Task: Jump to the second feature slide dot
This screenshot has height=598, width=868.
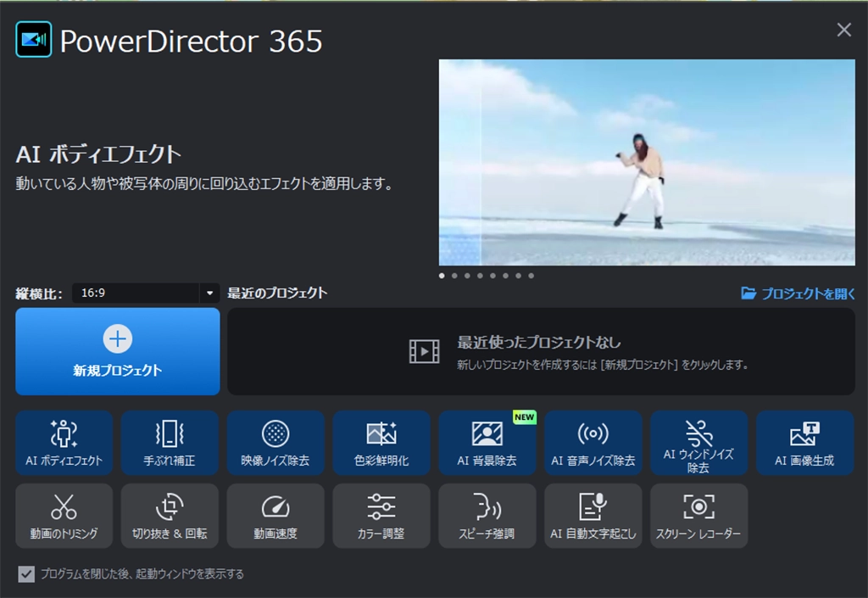Action: [x=454, y=276]
